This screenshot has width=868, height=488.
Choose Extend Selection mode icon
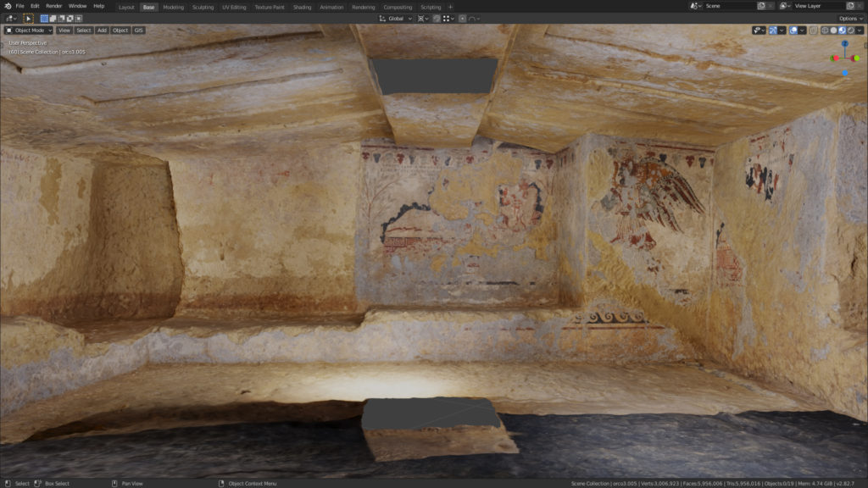pyautogui.click(x=53, y=19)
